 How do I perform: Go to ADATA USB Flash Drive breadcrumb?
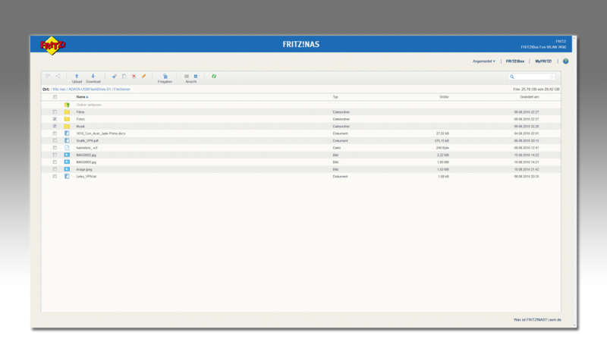point(90,89)
